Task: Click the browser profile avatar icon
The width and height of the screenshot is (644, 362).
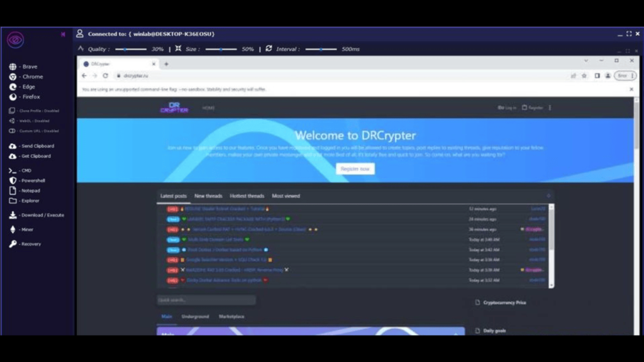Action: coord(608,76)
